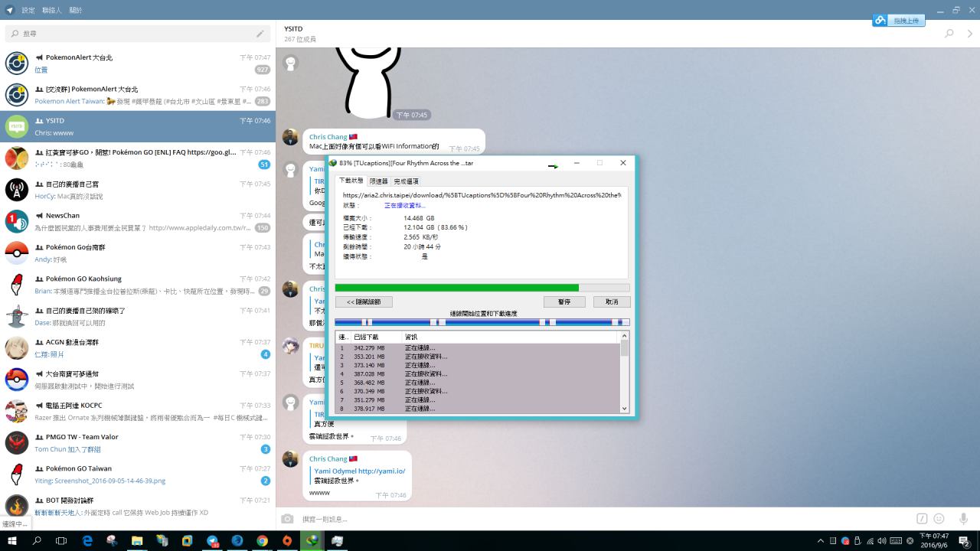Screen dimensions: 980x551
Task: Click the message input field
Action: click(597, 519)
